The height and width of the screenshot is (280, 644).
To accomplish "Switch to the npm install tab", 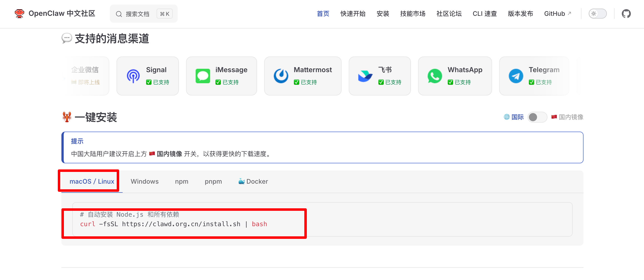I will tap(182, 181).
